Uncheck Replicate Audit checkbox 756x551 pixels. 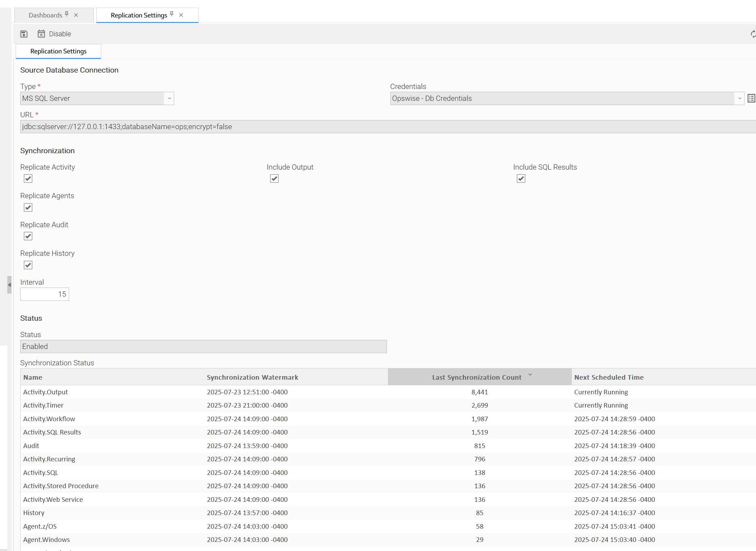click(28, 236)
